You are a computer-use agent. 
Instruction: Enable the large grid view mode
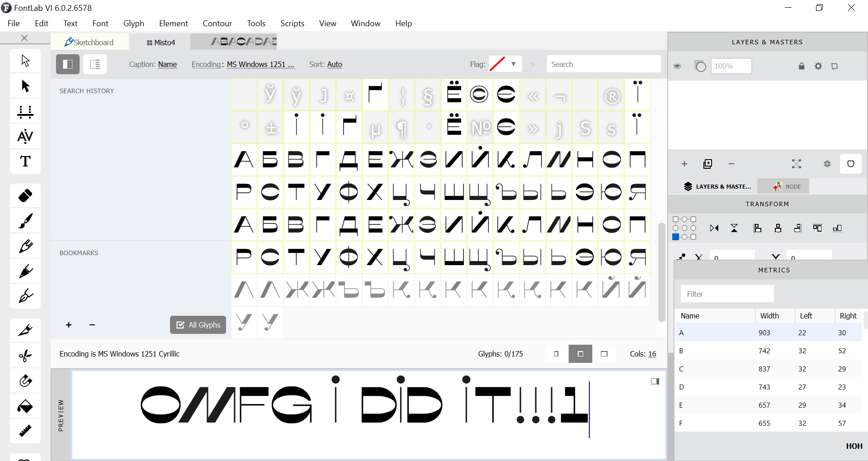(x=604, y=353)
